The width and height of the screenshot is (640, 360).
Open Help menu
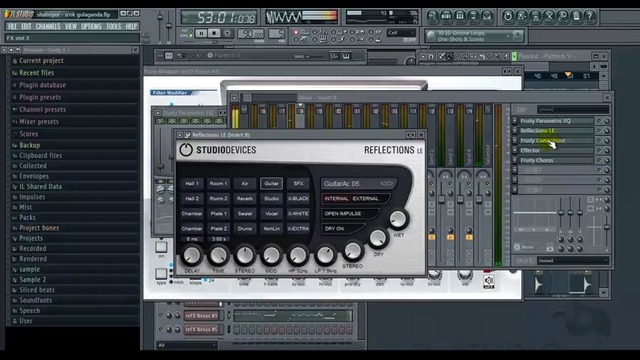pyautogui.click(x=131, y=27)
